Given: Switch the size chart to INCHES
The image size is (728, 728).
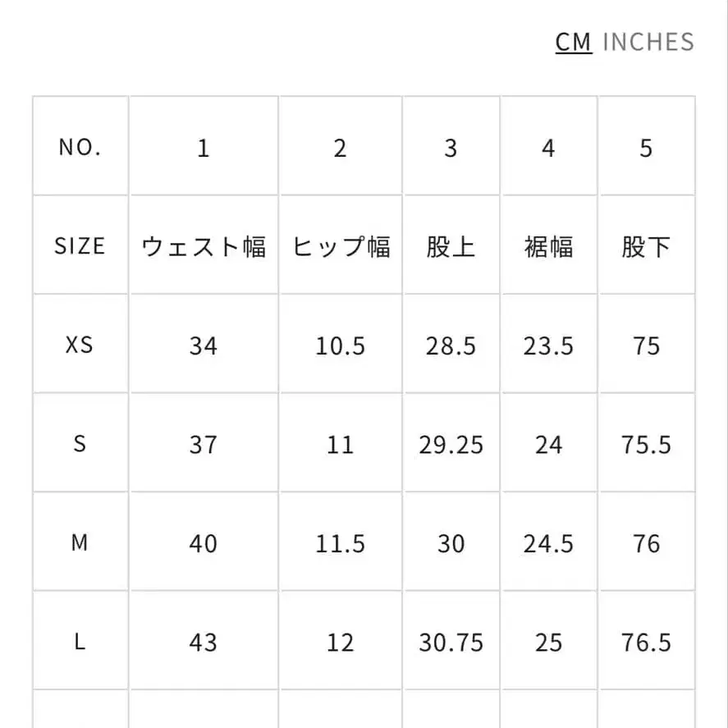Looking at the screenshot, I should [x=648, y=42].
